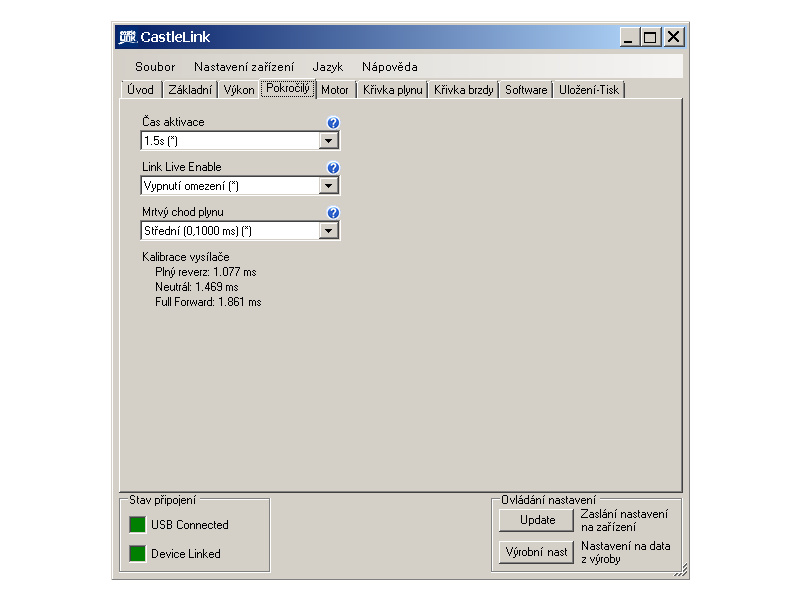
Task: Open the Jazyk menu
Action: pos(327,67)
